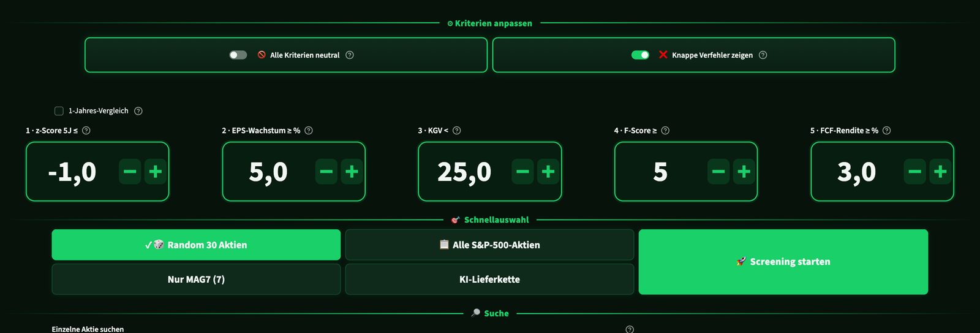The height and width of the screenshot is (333, 980).
Task: Open help tooltip for EPS-Wachstum
Action: coord(309,131)
